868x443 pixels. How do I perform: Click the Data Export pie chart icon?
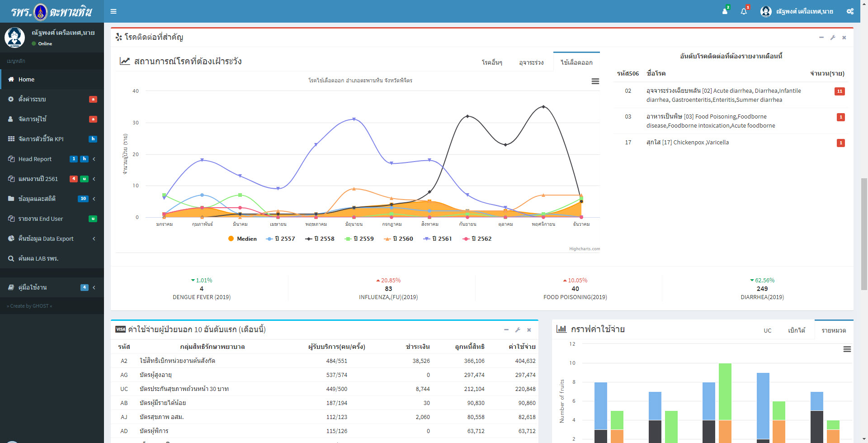[x=11, y=238]
